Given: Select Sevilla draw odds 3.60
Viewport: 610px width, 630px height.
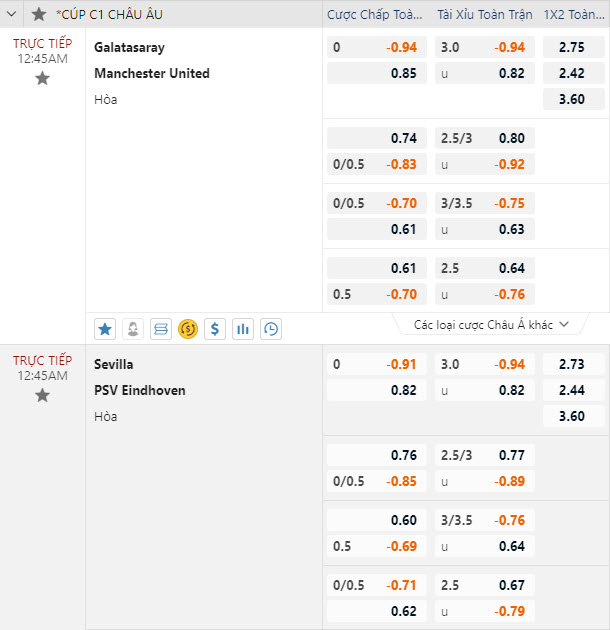Looking at the screenshot, I should tap(573, 416).
